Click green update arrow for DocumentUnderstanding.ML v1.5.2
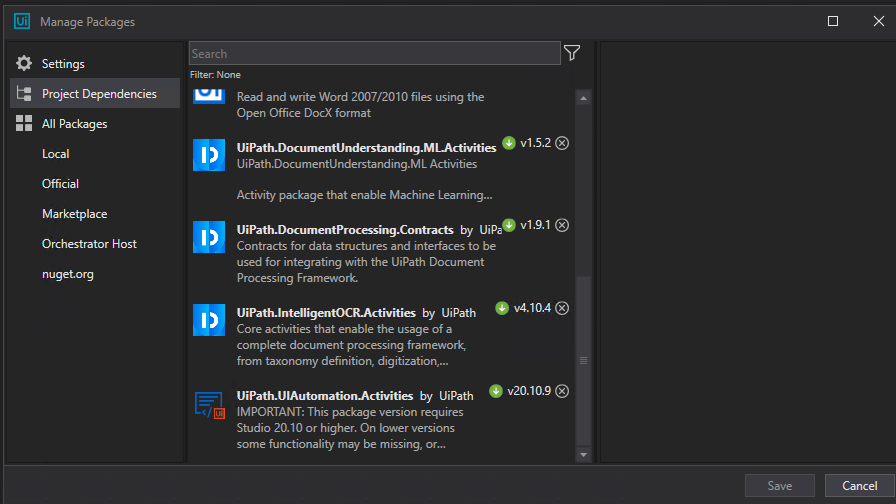 [x=509, y=143]
